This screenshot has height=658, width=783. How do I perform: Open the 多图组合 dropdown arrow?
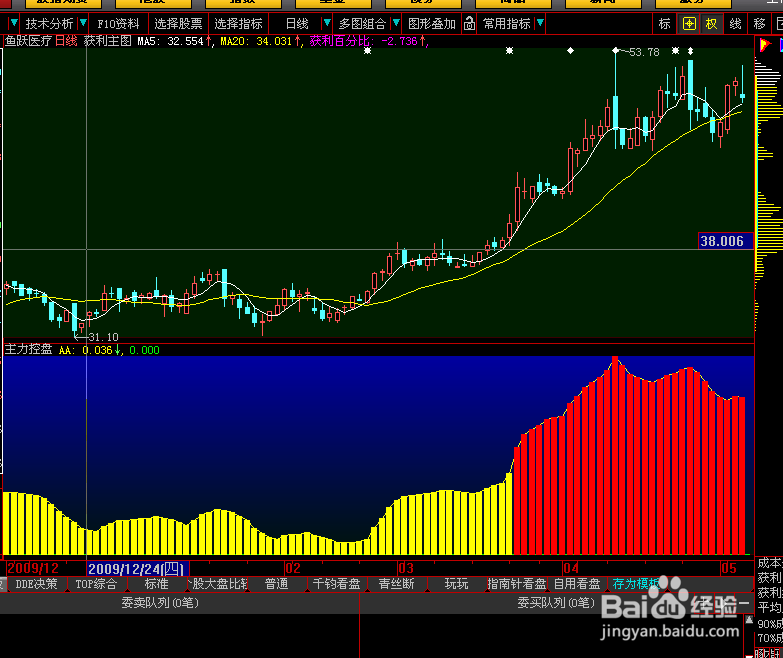tap(396, 23)
